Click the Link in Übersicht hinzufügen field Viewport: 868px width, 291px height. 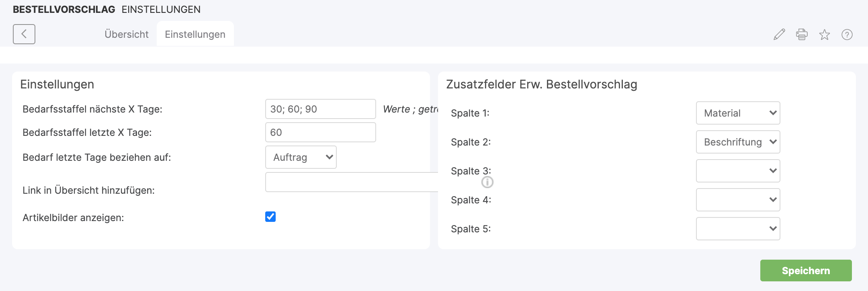coord(351,182)
